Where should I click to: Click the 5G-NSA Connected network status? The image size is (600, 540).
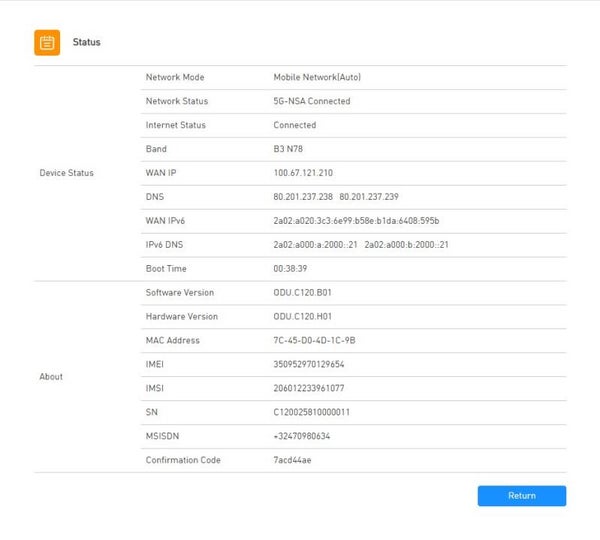312,101
